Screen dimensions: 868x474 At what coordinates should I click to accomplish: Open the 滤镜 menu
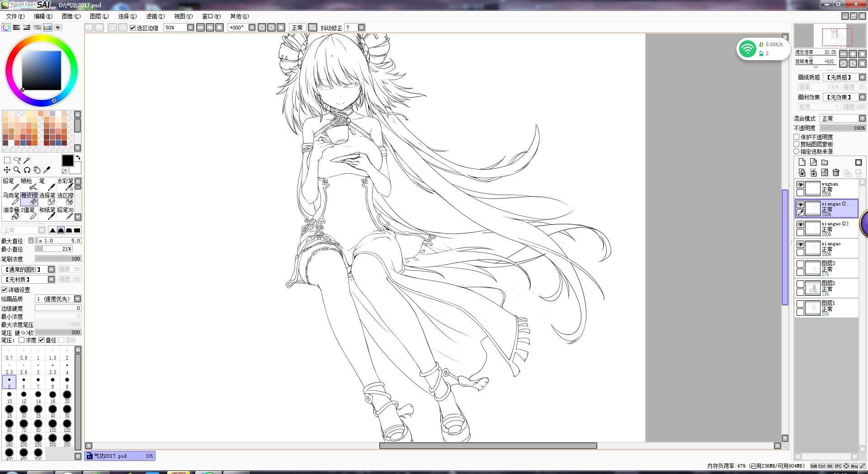click(155, 16)
